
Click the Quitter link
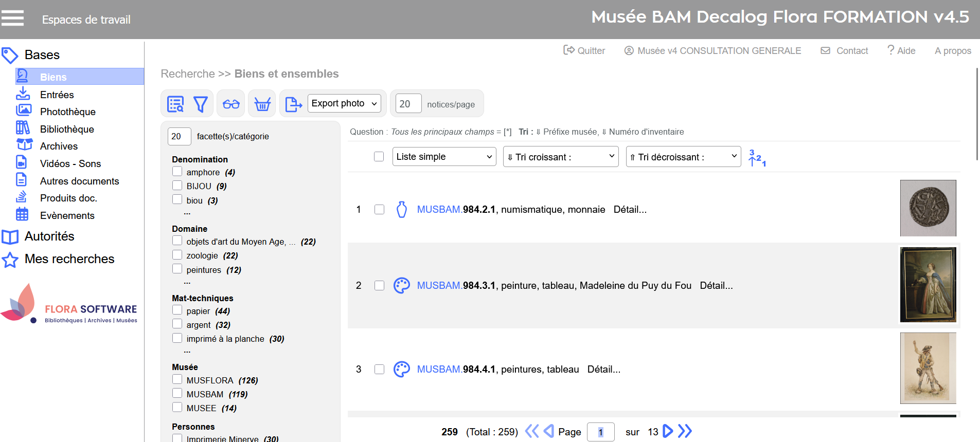point(584,50)
